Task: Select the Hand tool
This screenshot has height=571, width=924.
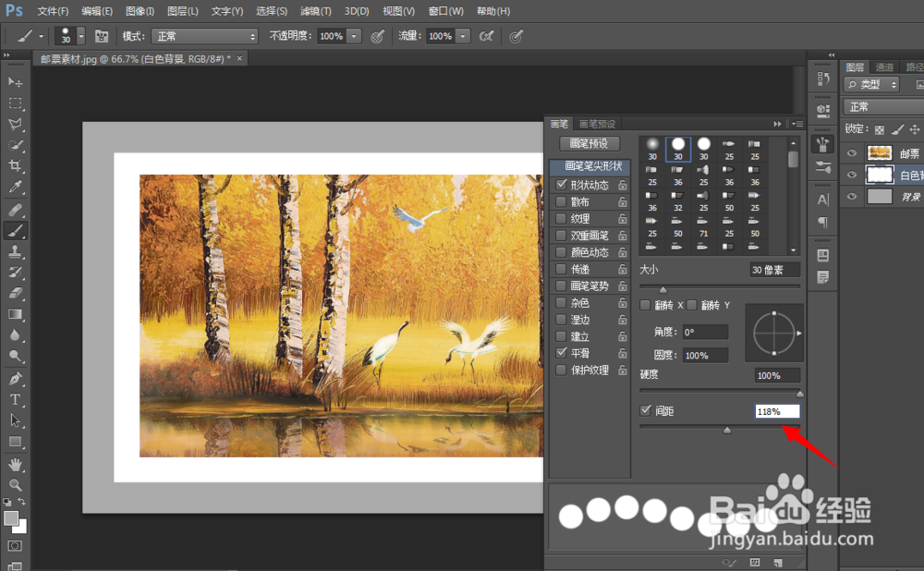Action: click(16, 465)
